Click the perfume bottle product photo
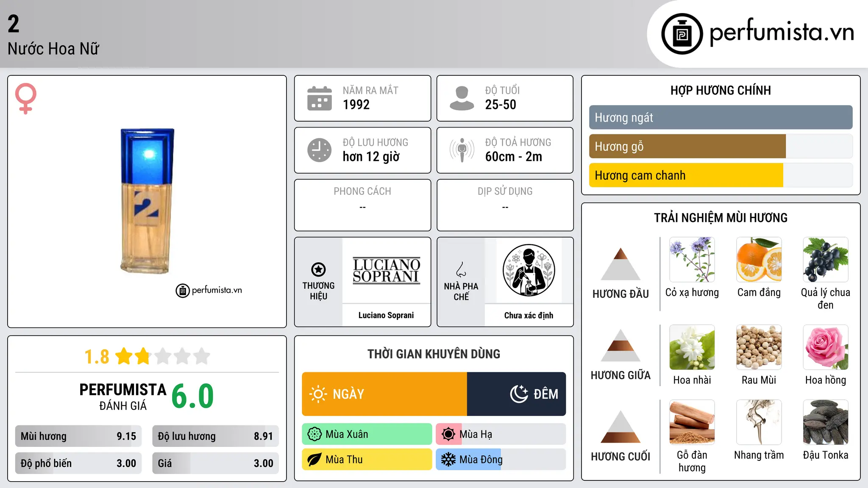This screenshot has height=488, width=868. (x=147, y=201)
